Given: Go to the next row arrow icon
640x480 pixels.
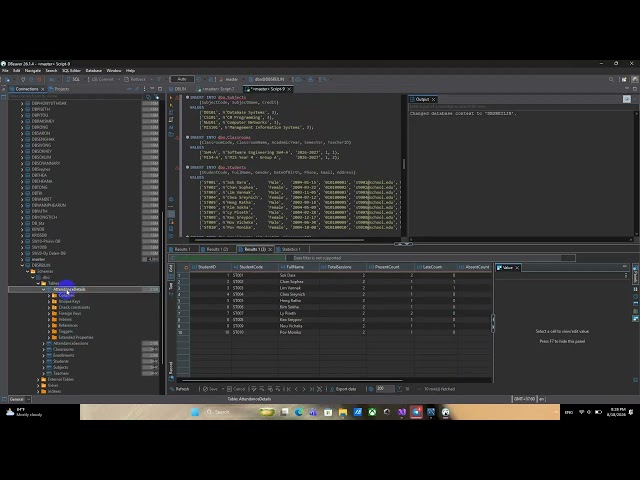Looking at the screenshot, I should (x=304, y=389).
